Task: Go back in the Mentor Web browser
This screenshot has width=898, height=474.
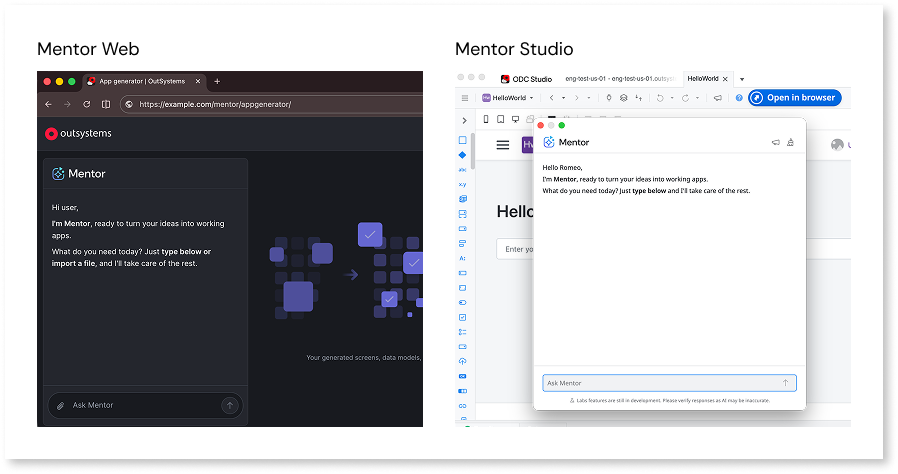Action: pos(48,104)
